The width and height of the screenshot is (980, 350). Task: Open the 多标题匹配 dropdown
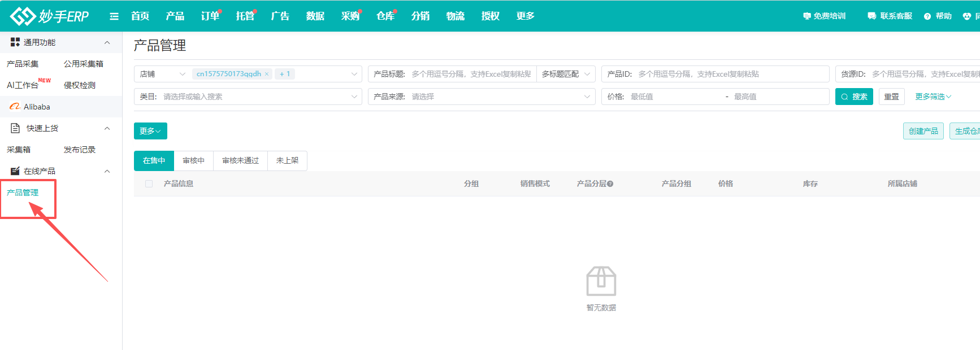[x=565, y=74]
